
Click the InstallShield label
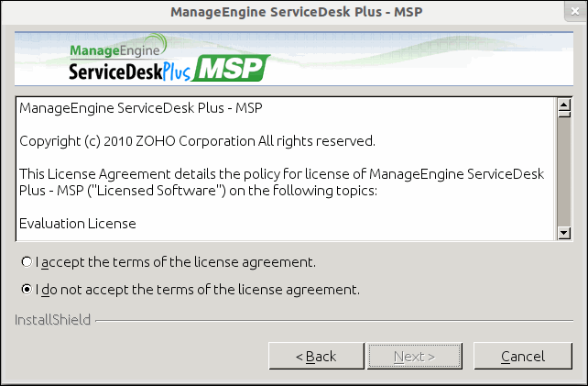53,320
